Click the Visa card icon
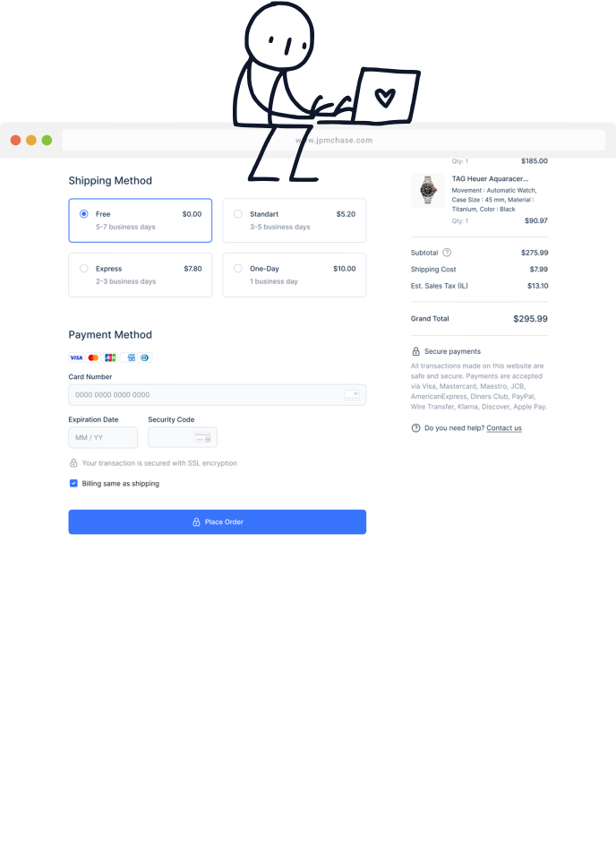The width and height of the screenshot is (616, 844). tap(76, 357)
